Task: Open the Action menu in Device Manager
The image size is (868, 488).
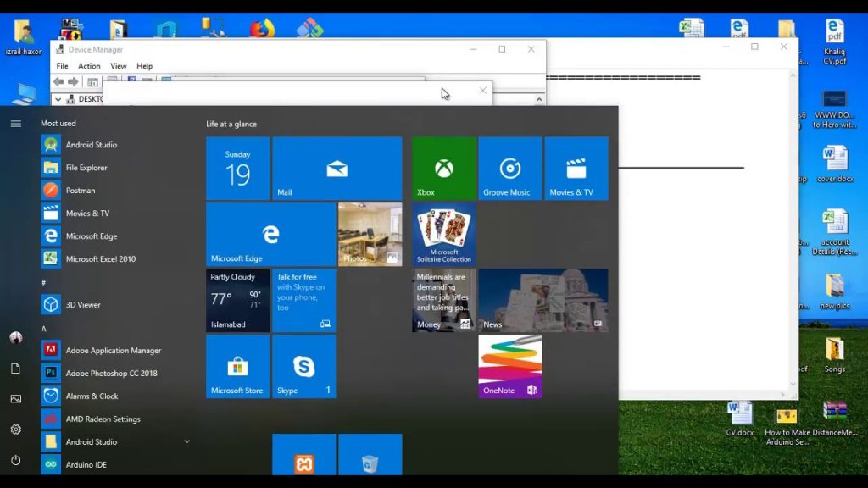Action: [89, 66]
